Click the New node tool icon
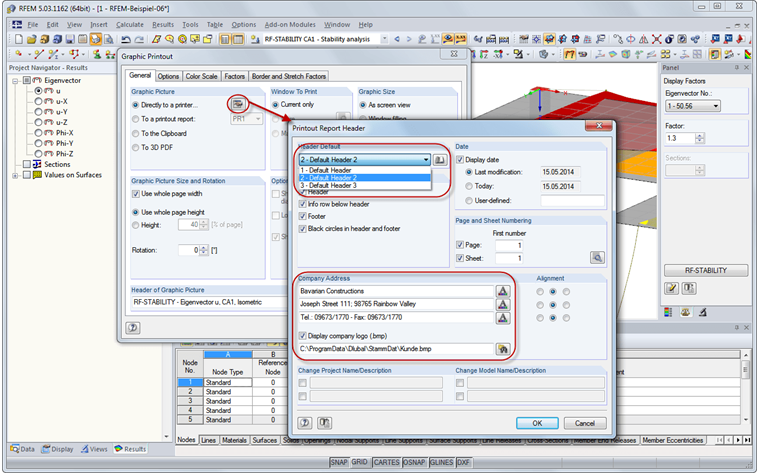The height and width of the screenshot is (473, 760). (x=18, y=54)
